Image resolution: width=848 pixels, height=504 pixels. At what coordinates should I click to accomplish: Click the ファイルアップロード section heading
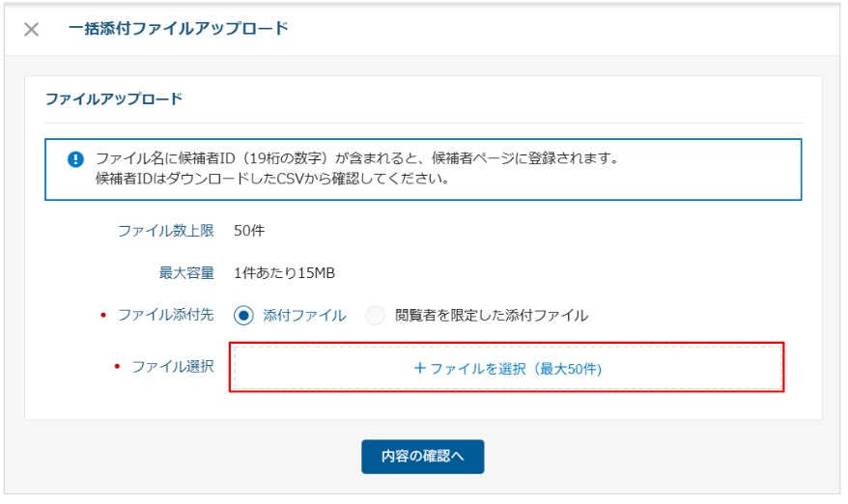click(114, 98)
